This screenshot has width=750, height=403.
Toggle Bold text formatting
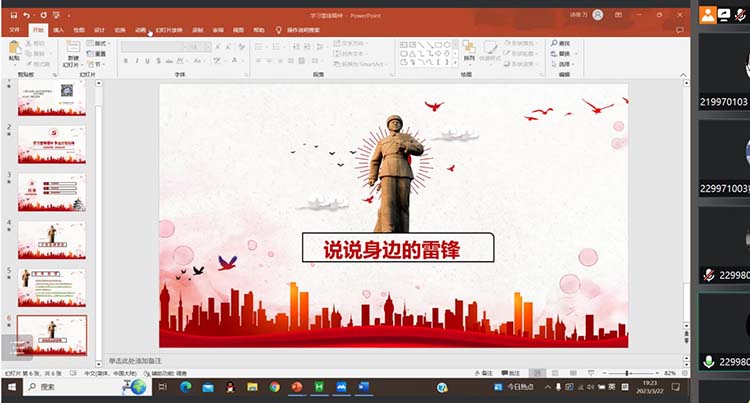point(126,60)
